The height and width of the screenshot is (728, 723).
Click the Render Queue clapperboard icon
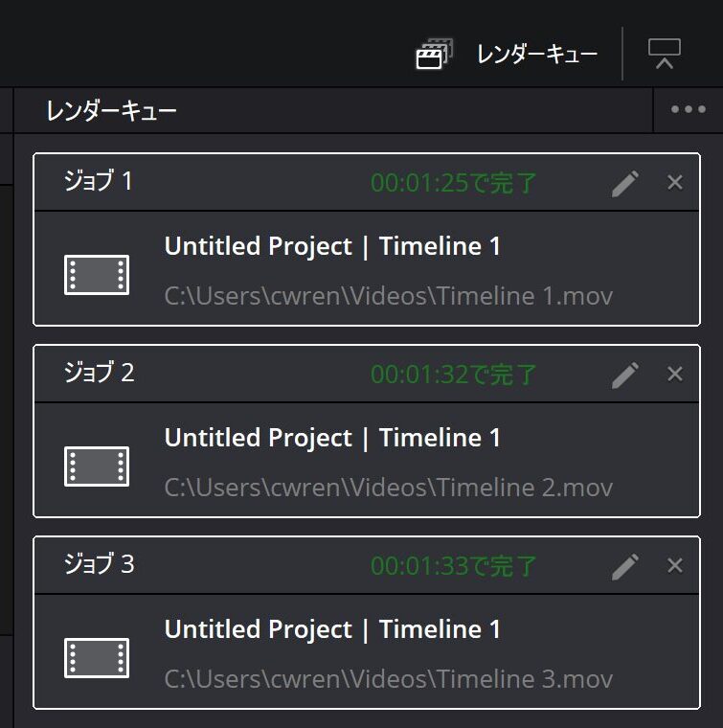434,54
